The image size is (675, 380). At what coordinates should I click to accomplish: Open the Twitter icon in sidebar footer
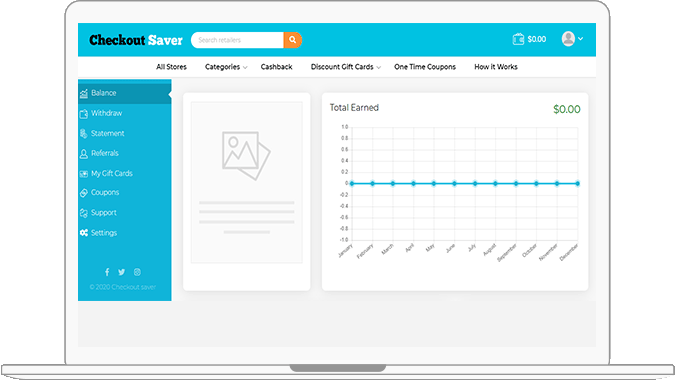click(122, 272)
